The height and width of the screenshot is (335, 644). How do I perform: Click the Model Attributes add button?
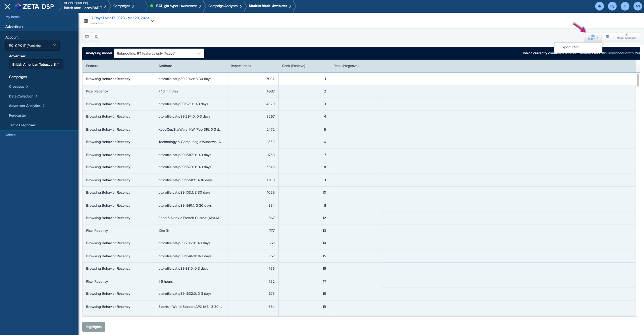tap(626, 37)
